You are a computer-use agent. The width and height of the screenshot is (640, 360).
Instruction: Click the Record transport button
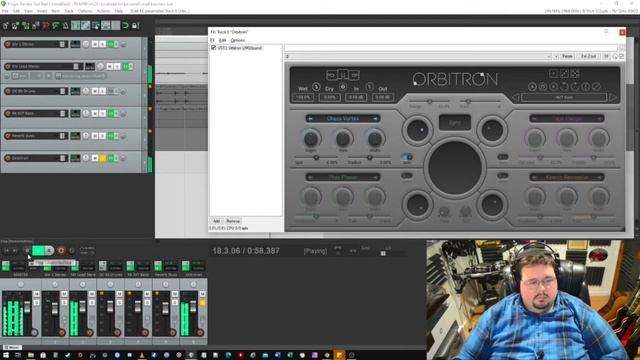61,250
